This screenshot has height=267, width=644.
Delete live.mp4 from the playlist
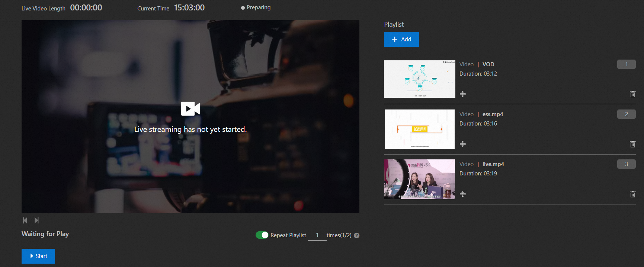pyautogui.click(x=632, y=194)
